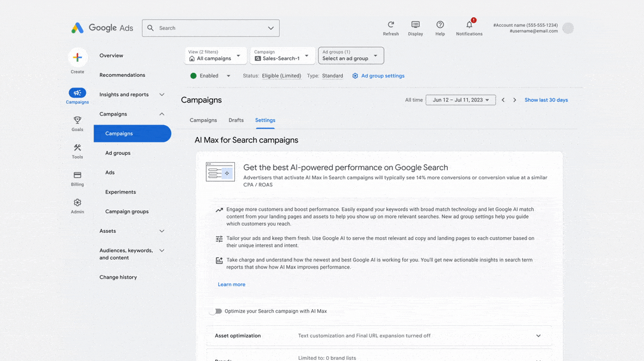Viewport: 644px width, 361px height.
Task: Switch to the Drafts tab
Action: (x=236, y=120)
